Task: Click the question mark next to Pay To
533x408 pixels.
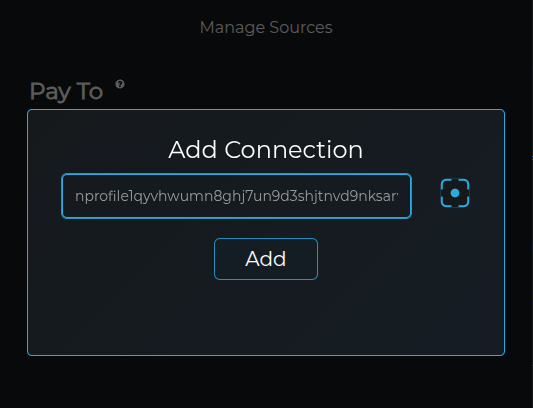Action: (120, 84)
